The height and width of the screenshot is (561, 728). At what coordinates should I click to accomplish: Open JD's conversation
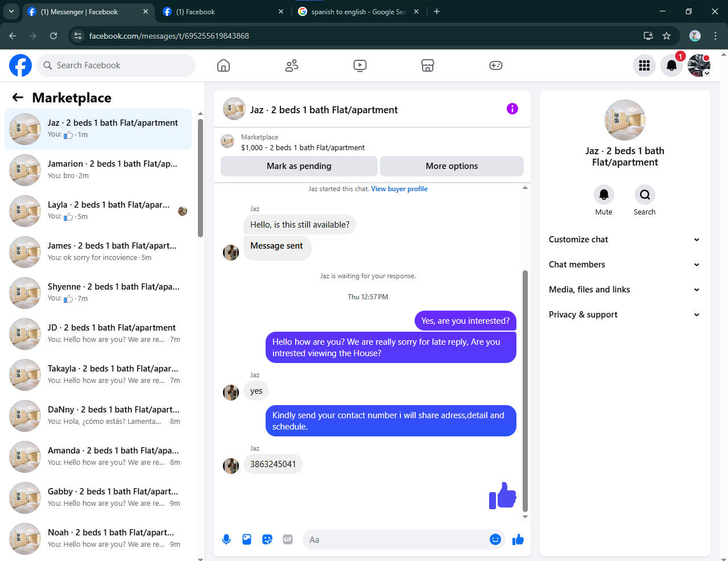click(98, 334)
